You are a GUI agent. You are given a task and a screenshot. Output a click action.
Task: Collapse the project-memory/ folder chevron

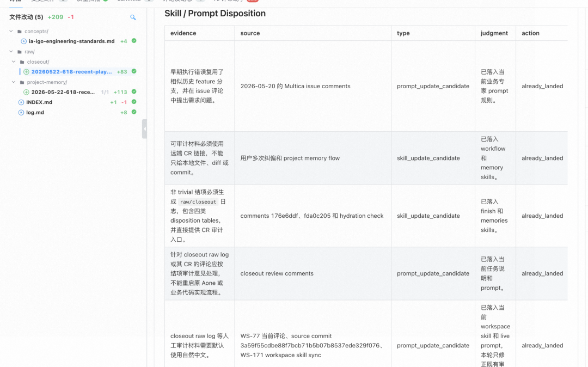click(x=14, y=82)
